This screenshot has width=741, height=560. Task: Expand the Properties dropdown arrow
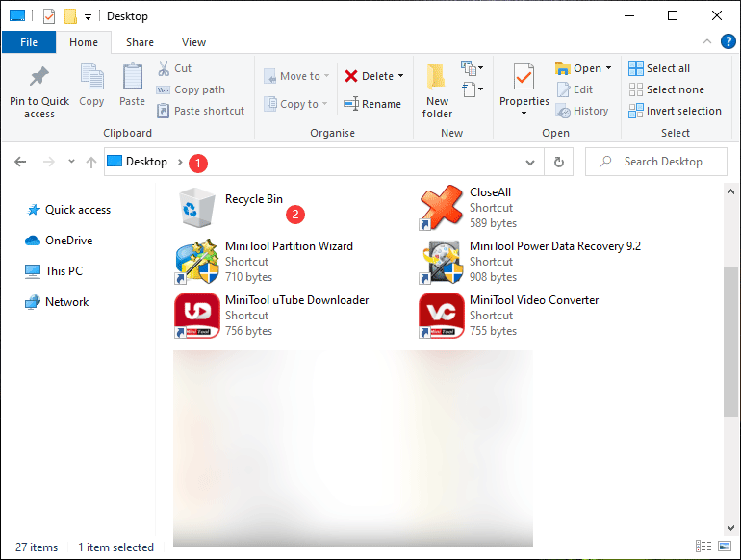[x=524, y=114]
